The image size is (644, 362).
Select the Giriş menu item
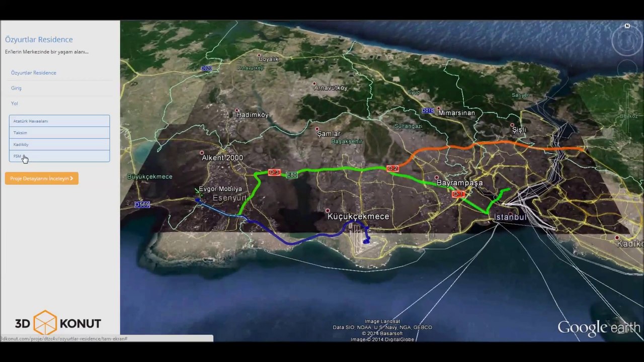16,88
